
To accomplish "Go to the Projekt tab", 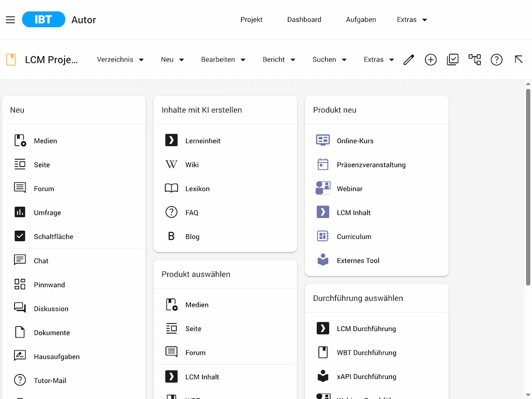I will point(251,20).
